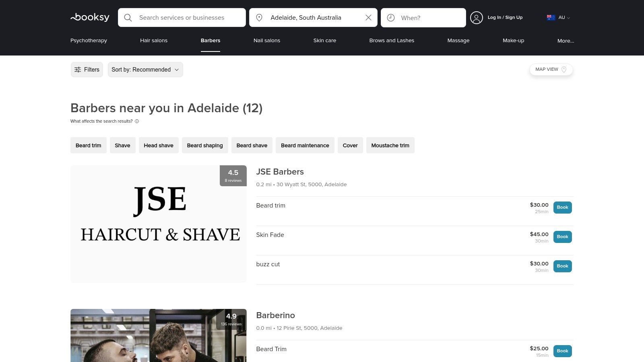Click the buzz cut service name
The height and width of the screenshot is (362, 644).
click(x=268, y=264)
